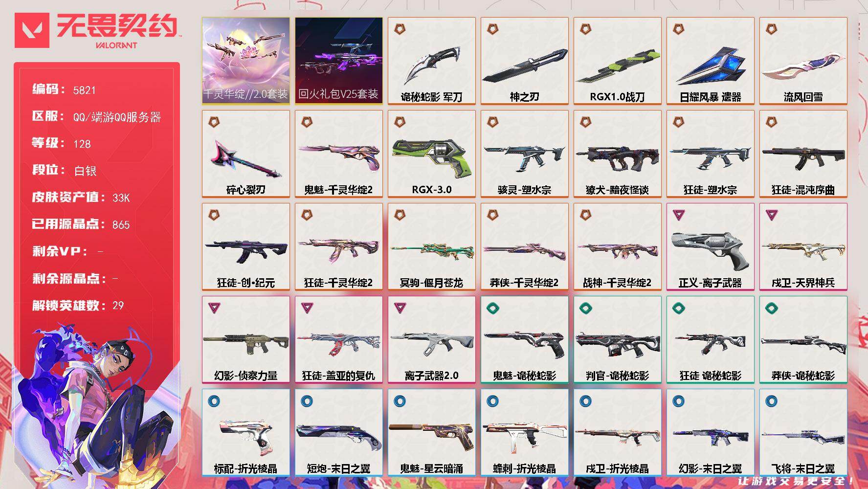Choose the RGX1.0战刀 skin card

pyautogui.click(x=617, y=61)
